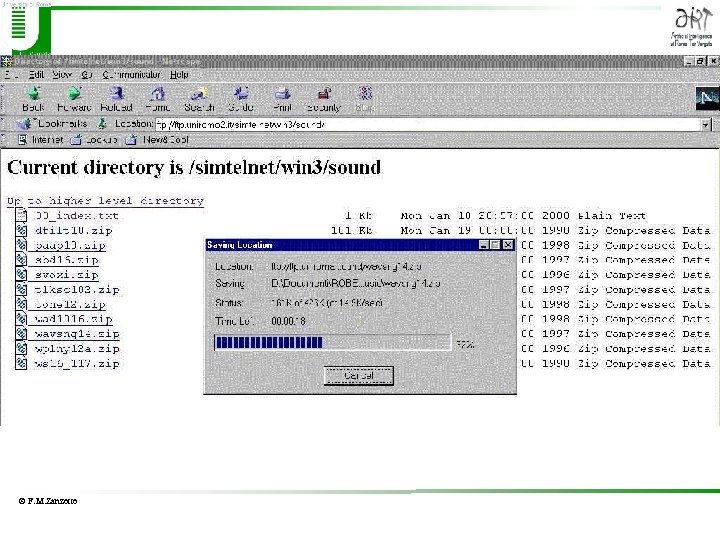Click the page proxy icon beside Location
720x540 pixels.
pos(103,124)
